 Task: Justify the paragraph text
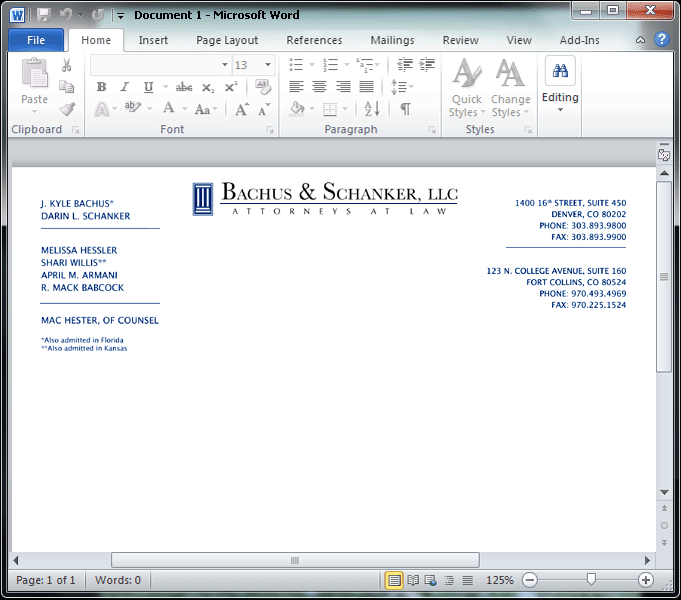[x=367, y=86]
